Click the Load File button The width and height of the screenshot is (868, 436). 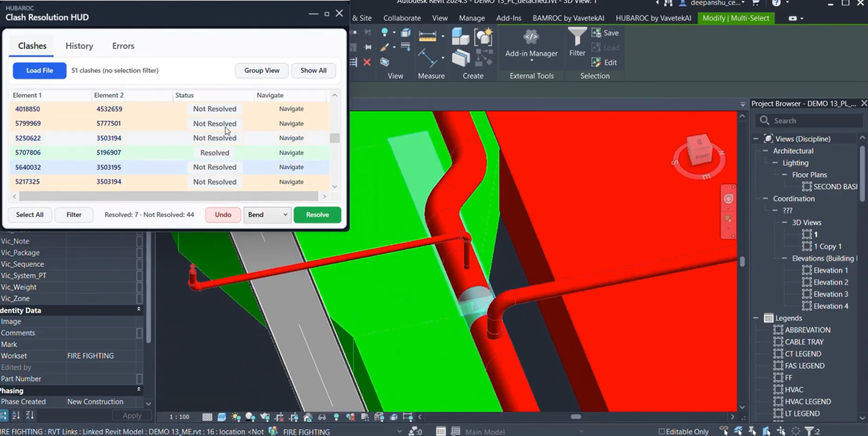coord(39,70)
